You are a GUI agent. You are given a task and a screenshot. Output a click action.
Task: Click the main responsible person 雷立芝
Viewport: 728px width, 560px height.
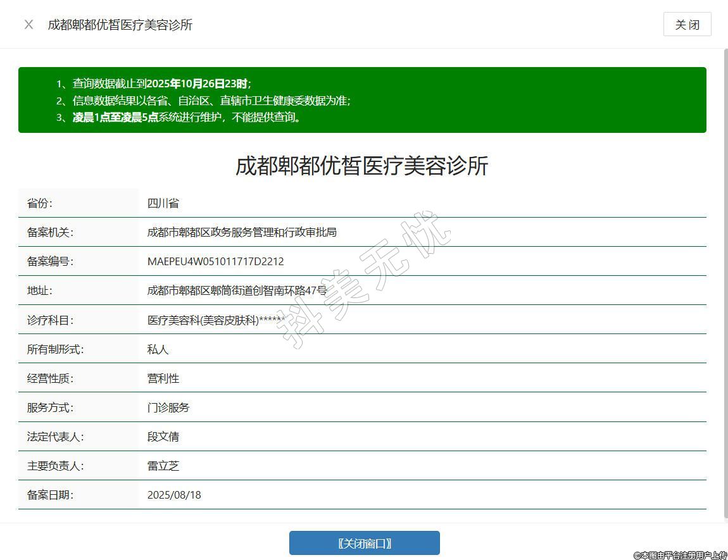pyautogui.click(x=163, y=466)
